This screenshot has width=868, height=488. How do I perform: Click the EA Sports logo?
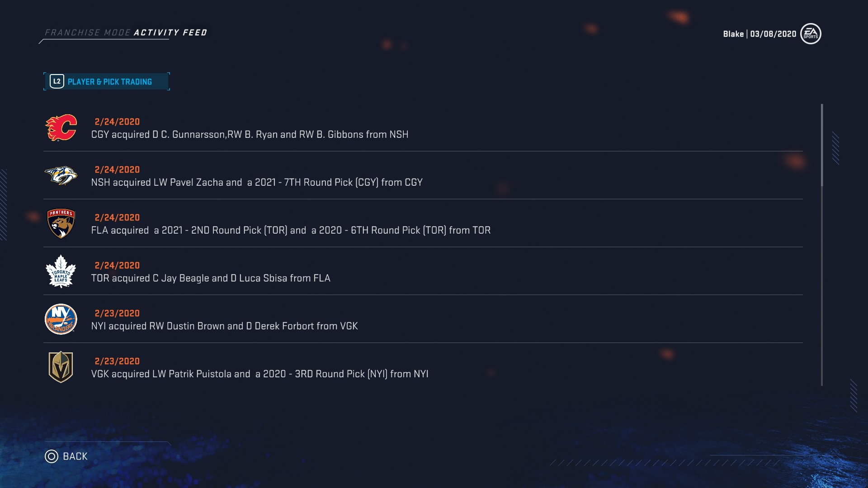[x=811, y=34]
